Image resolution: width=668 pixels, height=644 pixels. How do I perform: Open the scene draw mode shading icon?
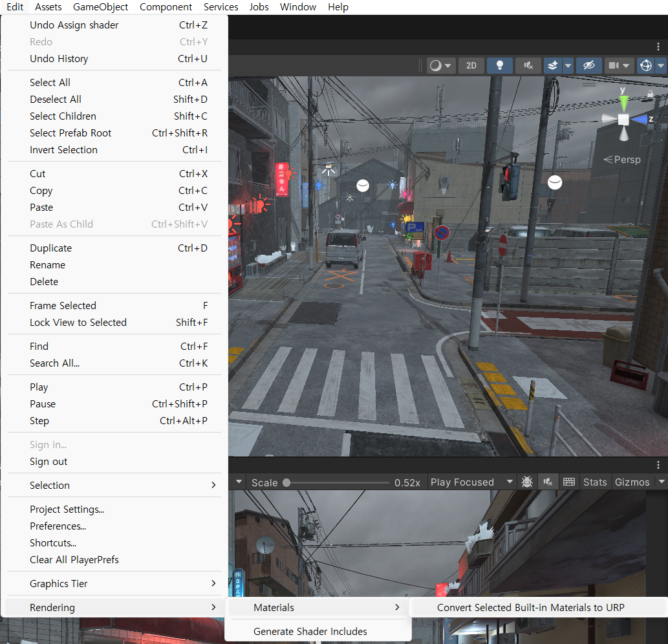coord(435,65)
